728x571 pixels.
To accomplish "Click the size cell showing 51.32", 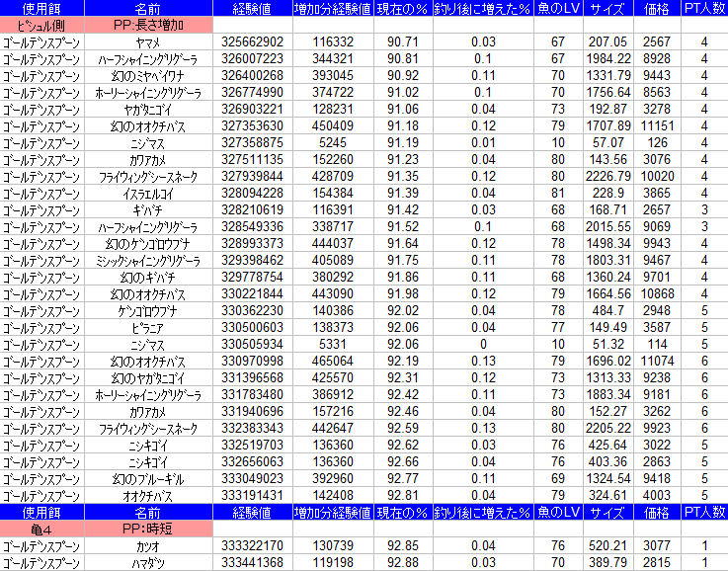I will 607,344.
